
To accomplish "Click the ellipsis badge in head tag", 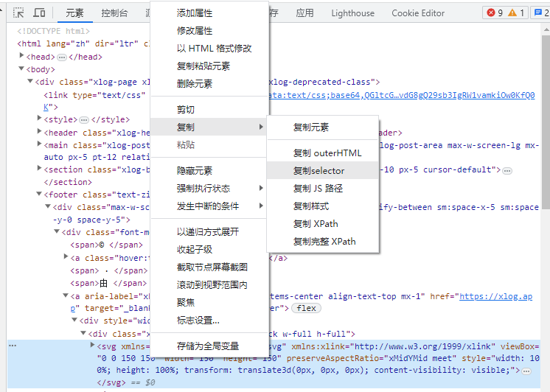I will [62, 57].
